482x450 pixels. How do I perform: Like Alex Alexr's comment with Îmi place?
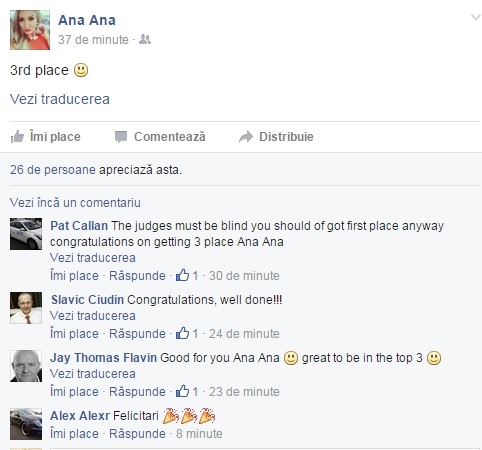click(74, 434)
